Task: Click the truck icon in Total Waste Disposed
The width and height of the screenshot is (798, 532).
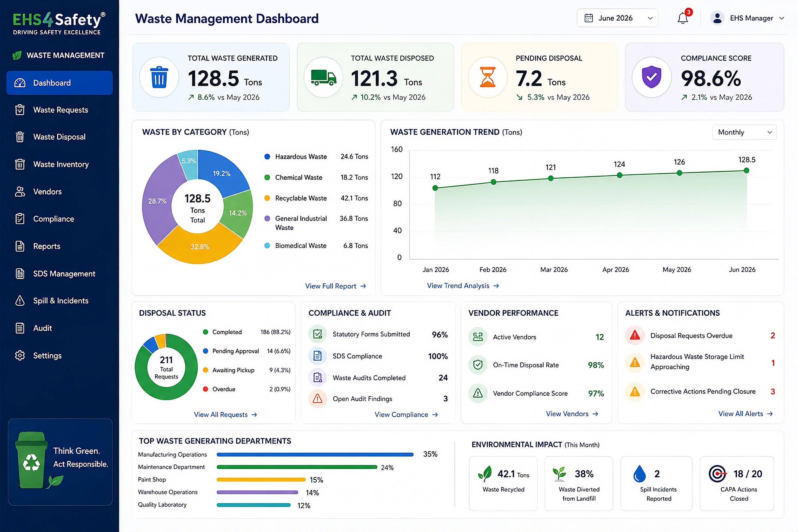Action: click(x=324, y=77)
